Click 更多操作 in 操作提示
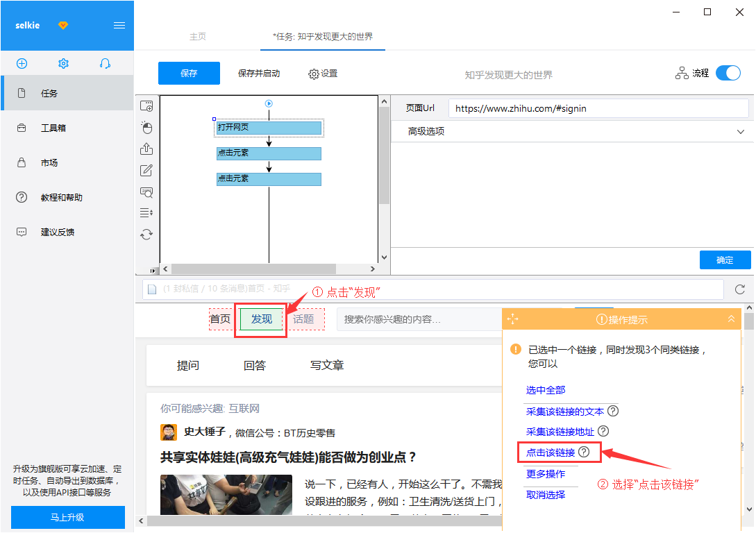 click(545, 474)
